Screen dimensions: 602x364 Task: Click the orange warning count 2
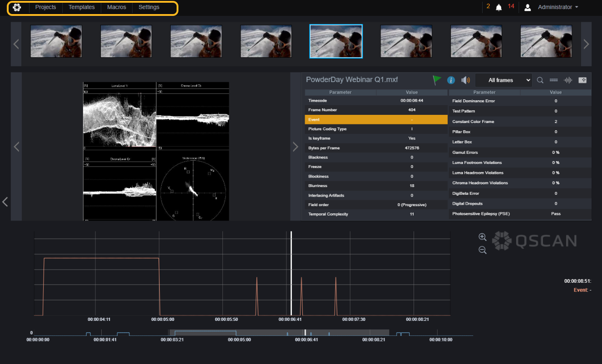(488, 6)
